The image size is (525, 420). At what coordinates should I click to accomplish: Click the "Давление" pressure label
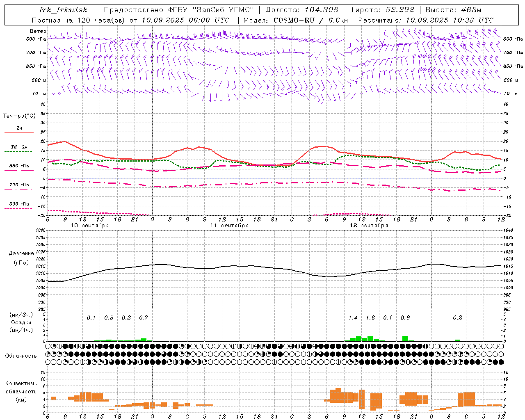[x=21, y=253]
